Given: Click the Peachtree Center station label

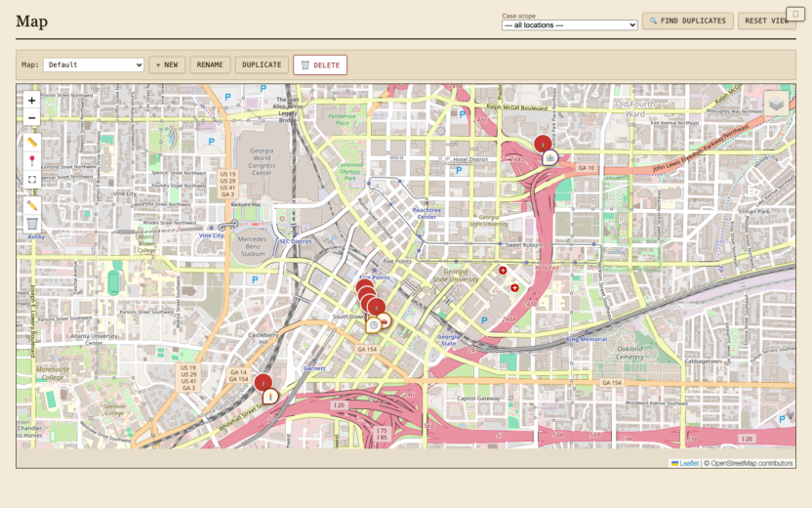Looking at the screenshot, I should coord(426,214).
